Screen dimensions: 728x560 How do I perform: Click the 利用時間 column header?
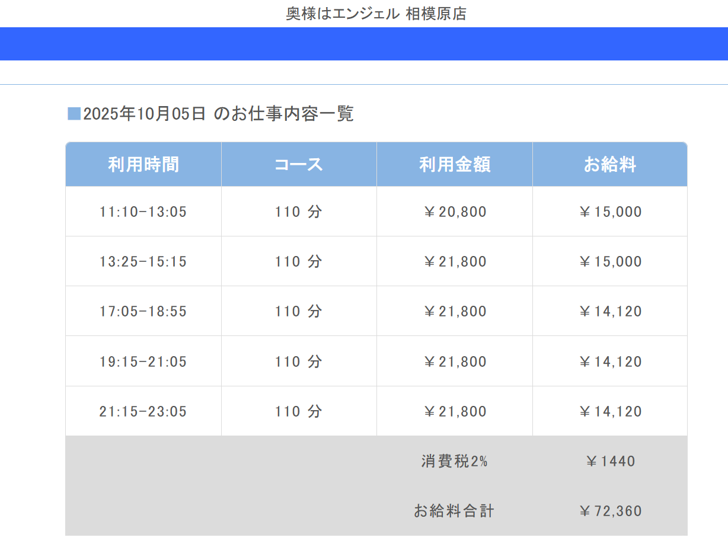coord(143,165)
